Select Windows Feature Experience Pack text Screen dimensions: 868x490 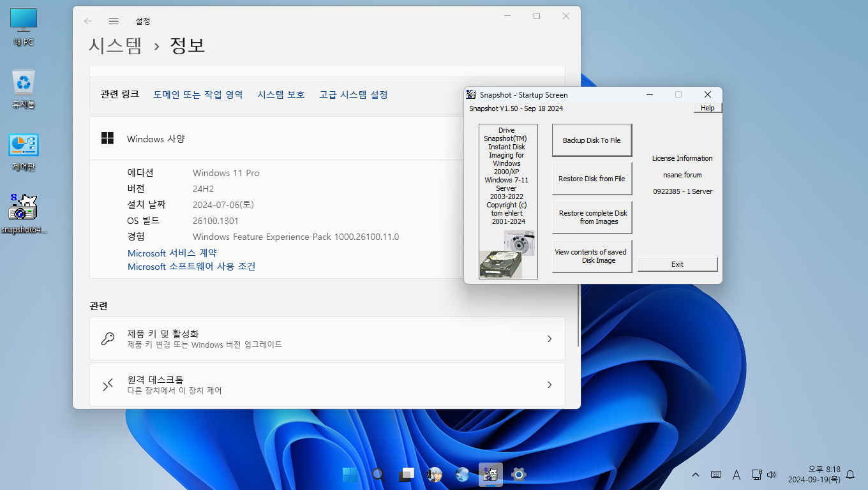296,237
